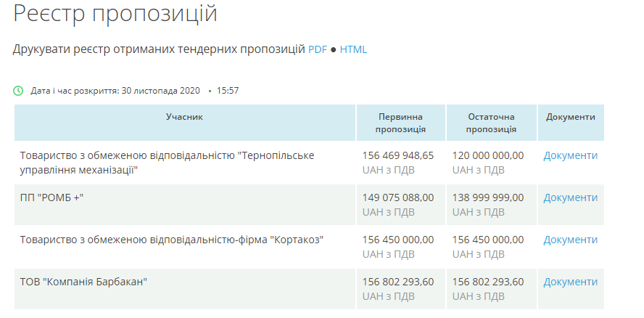The height and width of the screenshot is (318, 644).
Task: Open the HTML version of the register
Action: tap(353, 49)
